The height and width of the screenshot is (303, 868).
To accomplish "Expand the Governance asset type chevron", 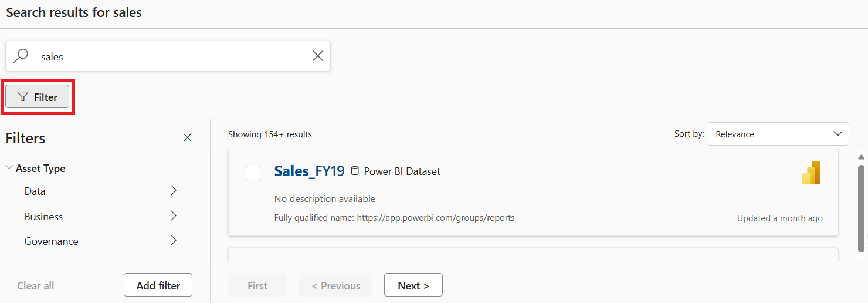I will point(173,241).
